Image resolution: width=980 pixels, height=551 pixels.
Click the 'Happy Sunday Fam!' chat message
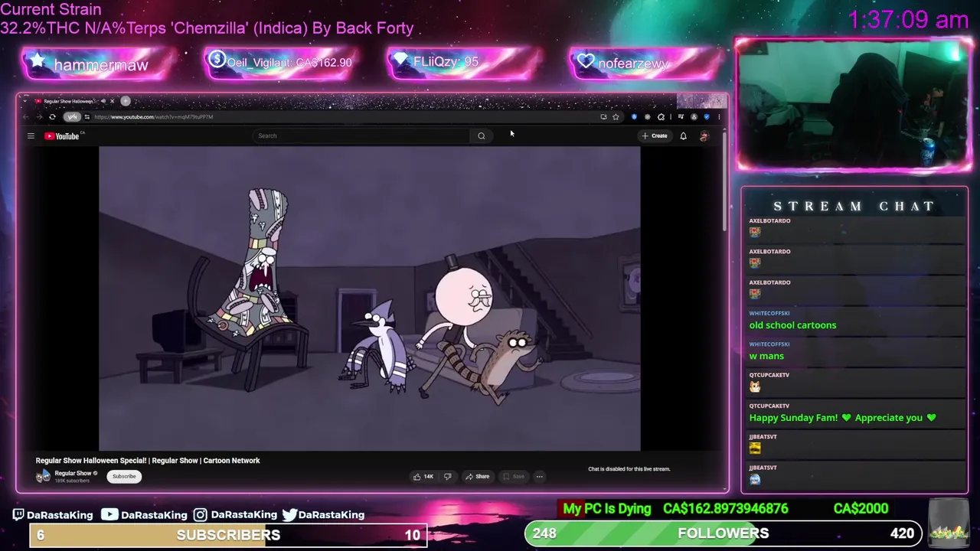pyautogui.click(x=842, y=418)
